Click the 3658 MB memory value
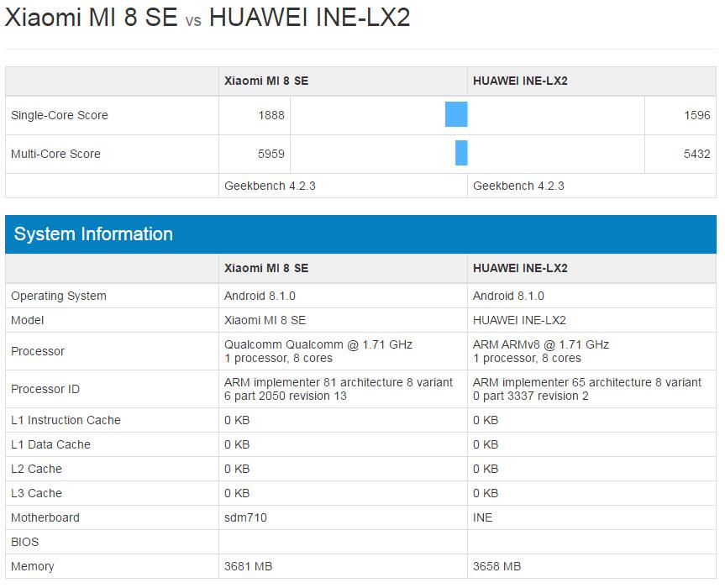The width and height of the screenshot is (725, 588). pyautogui.click(x=497, y=567)
